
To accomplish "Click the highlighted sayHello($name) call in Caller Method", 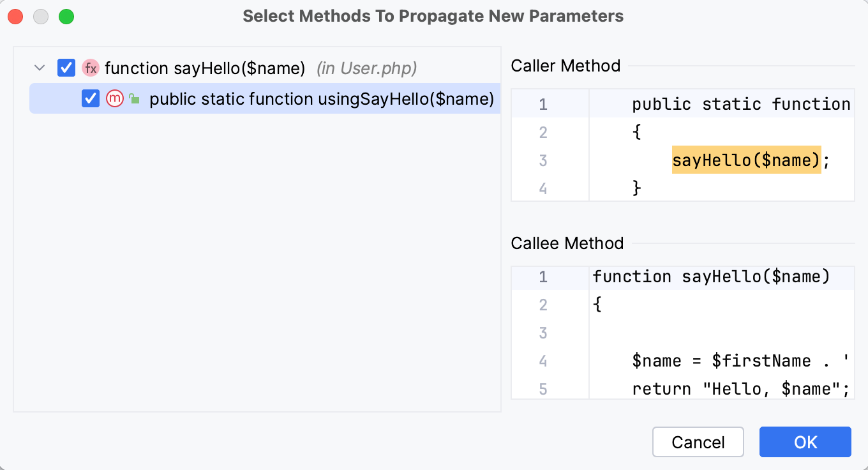I will 745,160.
